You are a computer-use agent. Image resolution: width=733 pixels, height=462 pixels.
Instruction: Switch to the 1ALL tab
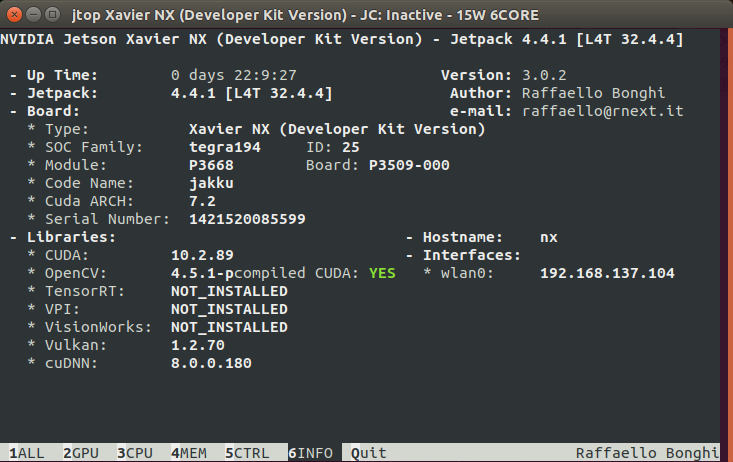coord(27,453)
